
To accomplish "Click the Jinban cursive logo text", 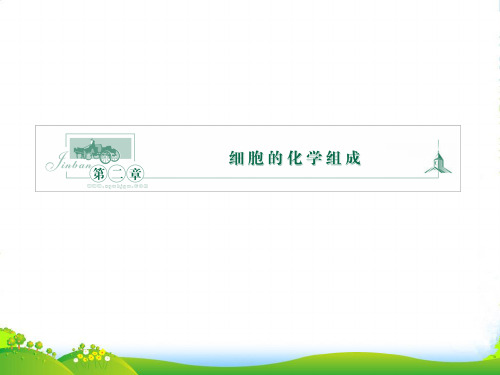I will (68, 162).
